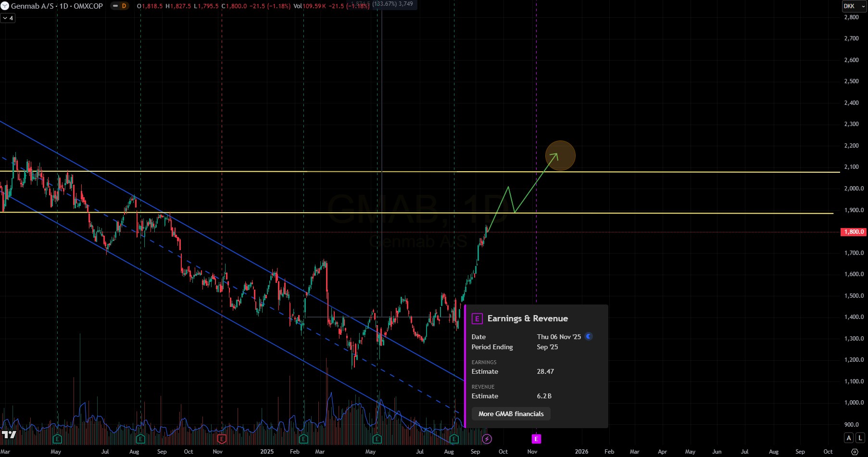Click the TradingView logo
868x457 pixels.
[x=9, y=434]
